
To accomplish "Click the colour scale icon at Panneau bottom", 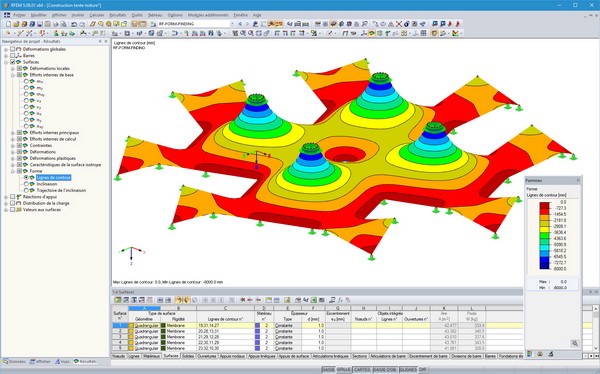I will 529,354.
